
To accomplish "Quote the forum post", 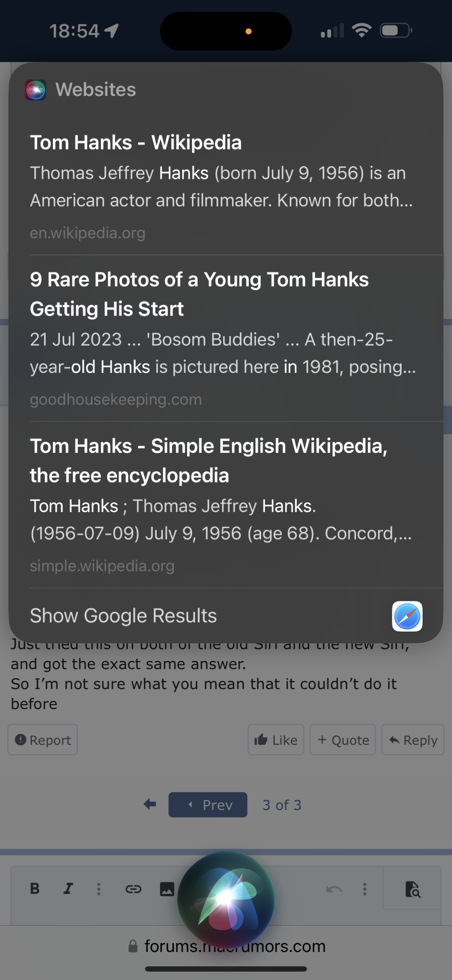I will (x=343, y=740).
